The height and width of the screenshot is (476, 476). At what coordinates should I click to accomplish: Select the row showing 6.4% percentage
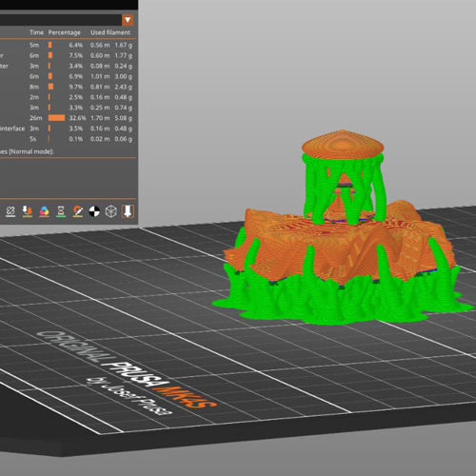[69, 45]
